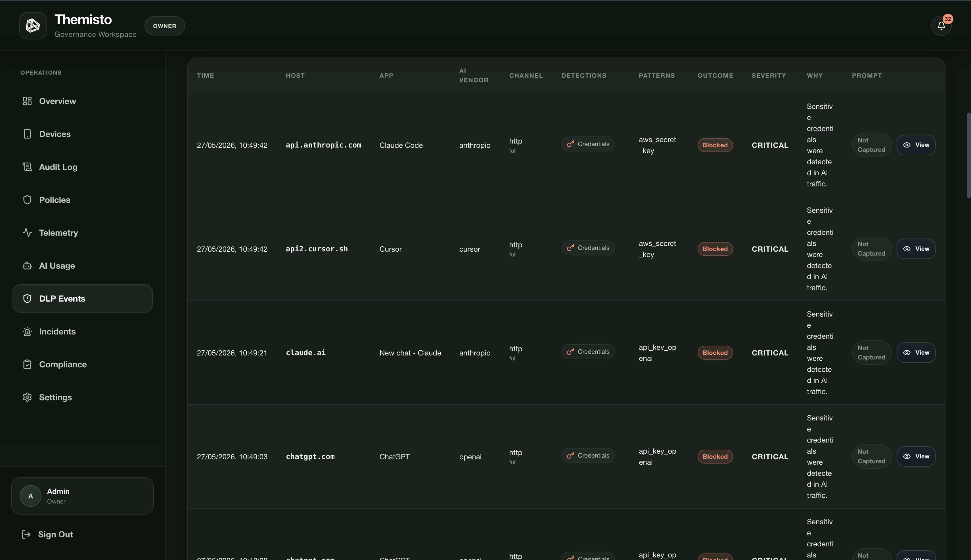This screenshot has height=560, width=971.
Task: Click the SEVERITY column header
Action: click(x=769, y=75)
